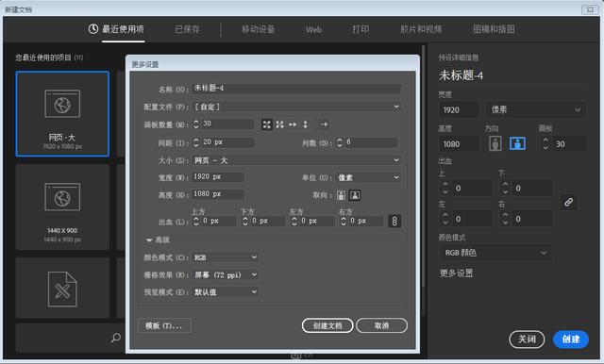Open the 更多设置 link in preset panel
604x364 pixels.
457,273
